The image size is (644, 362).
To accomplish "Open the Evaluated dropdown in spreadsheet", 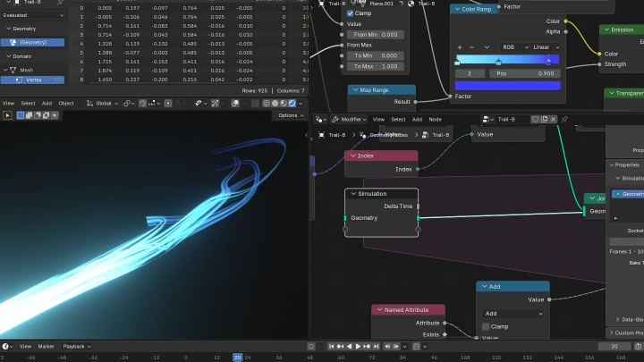I will point(32,15).
